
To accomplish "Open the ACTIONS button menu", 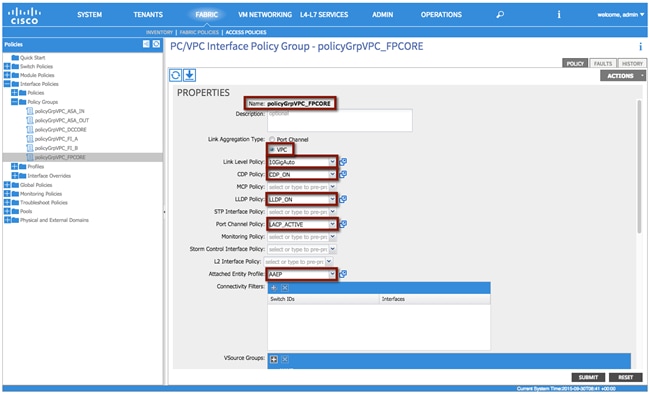I will [x=623, y=75].
